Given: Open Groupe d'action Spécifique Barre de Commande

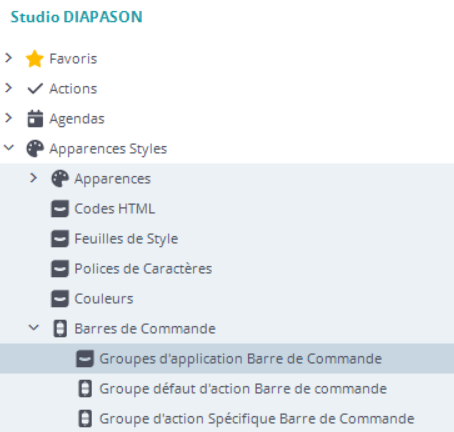Looking at the screenshot, I should click(257, 419).
